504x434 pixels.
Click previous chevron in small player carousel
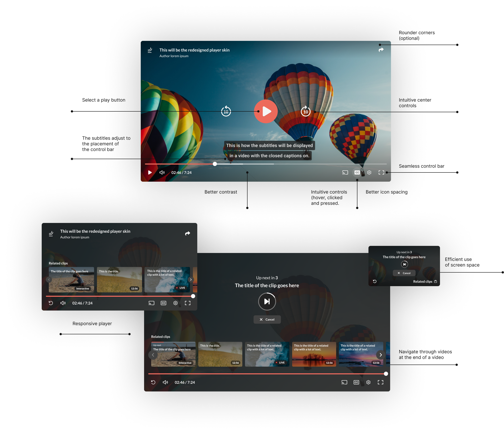pyautogui.click(x=49, y=279)
